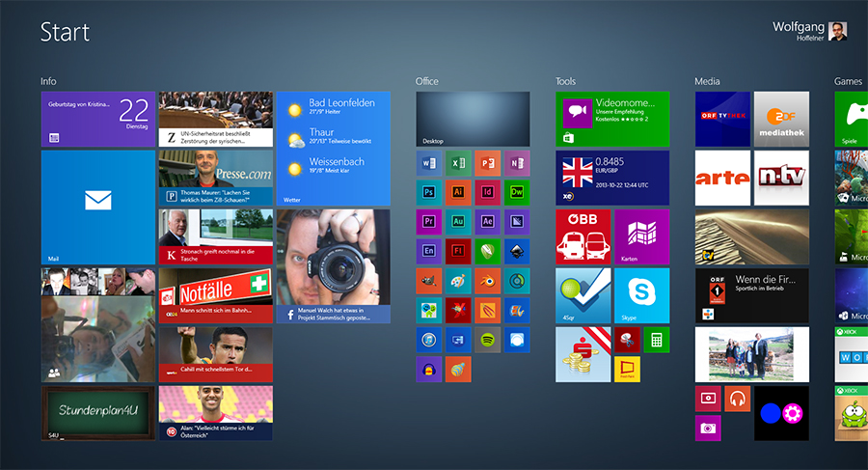Screen dimensions: 868x470
Task: Open the Videomome... Store recommendation tile
Action: pos(612,119)
